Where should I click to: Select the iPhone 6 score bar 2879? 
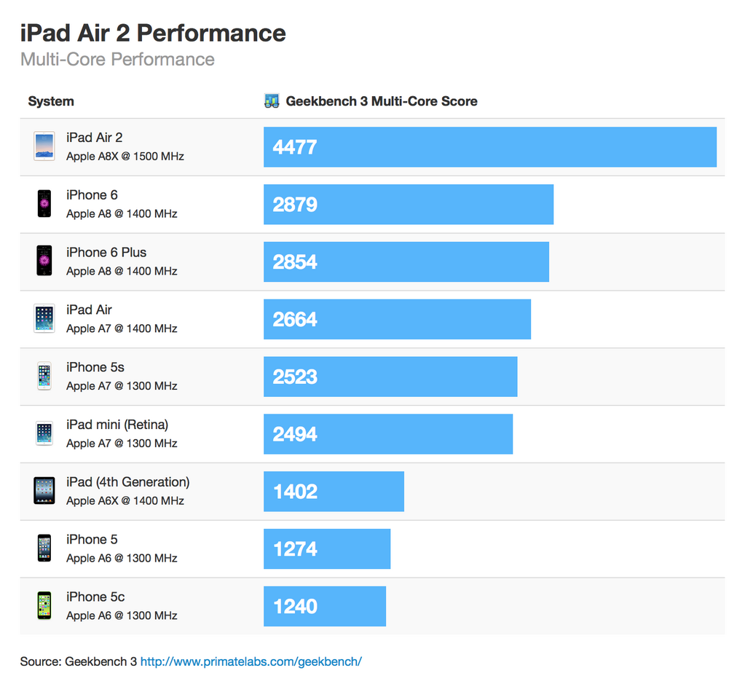tap(408, 205)
